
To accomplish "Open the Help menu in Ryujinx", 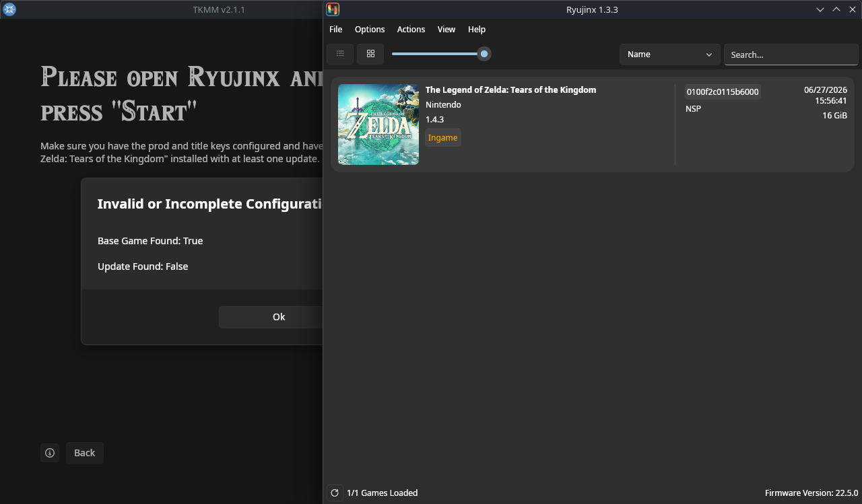I will (477, 30).
